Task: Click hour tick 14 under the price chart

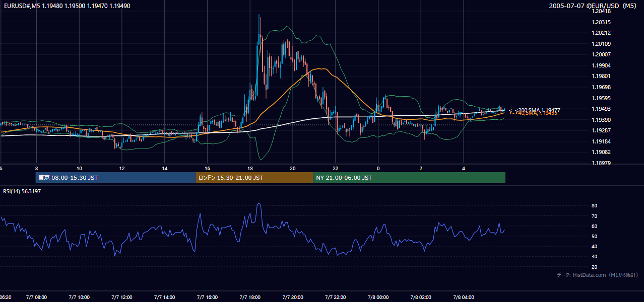Action: coord(165,168)
